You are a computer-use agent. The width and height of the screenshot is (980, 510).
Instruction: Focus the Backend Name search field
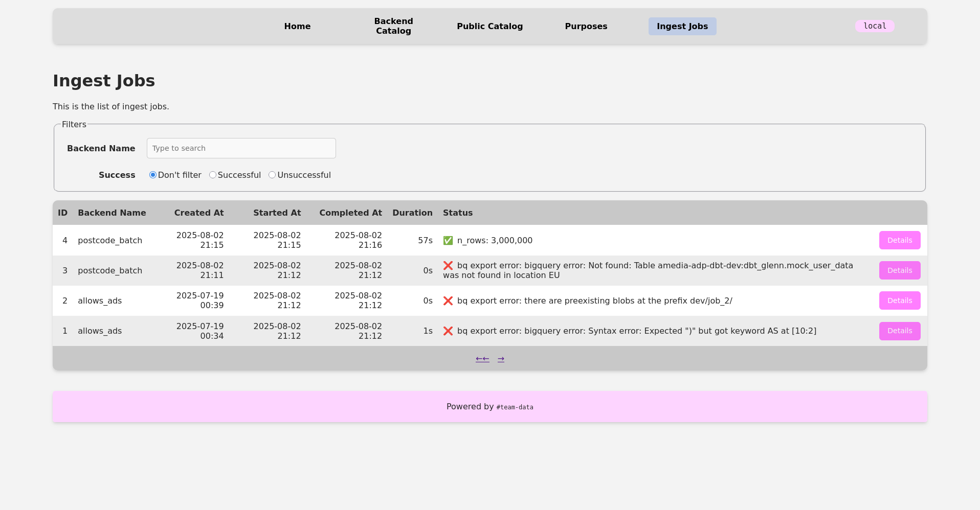click(x=241, y=148)
